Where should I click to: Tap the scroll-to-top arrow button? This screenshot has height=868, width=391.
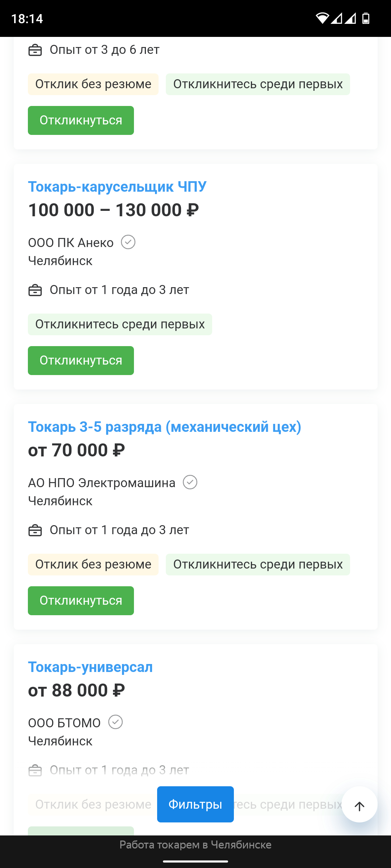[359, 806]
